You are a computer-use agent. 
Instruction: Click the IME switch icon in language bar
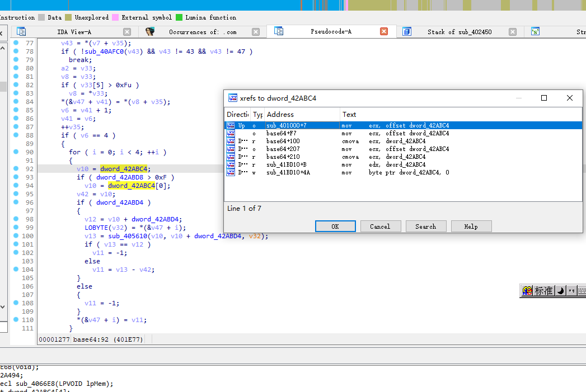click(x=527, y=291)
